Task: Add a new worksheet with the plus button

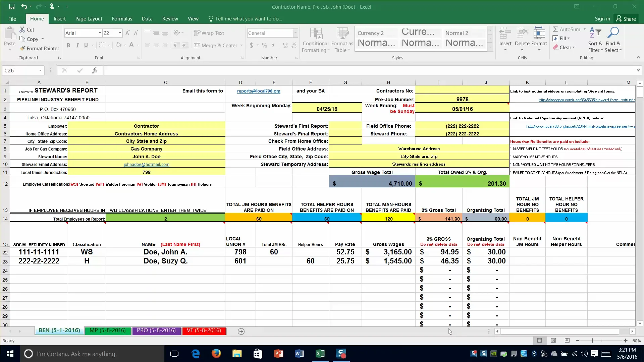Action: (241, 331)
